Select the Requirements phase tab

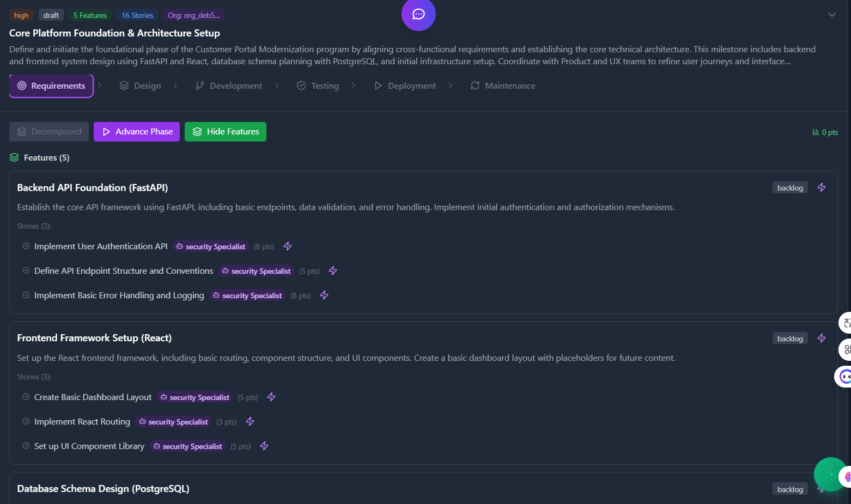51,86
